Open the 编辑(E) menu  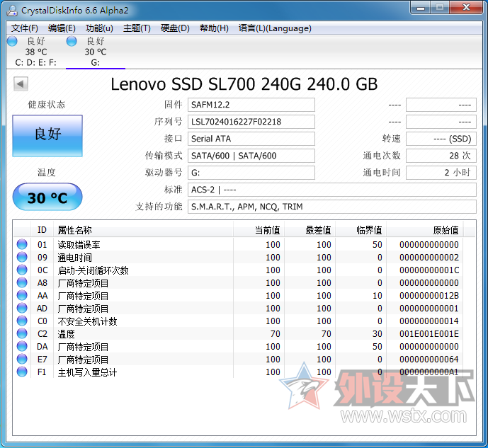[x=62, y=28]
